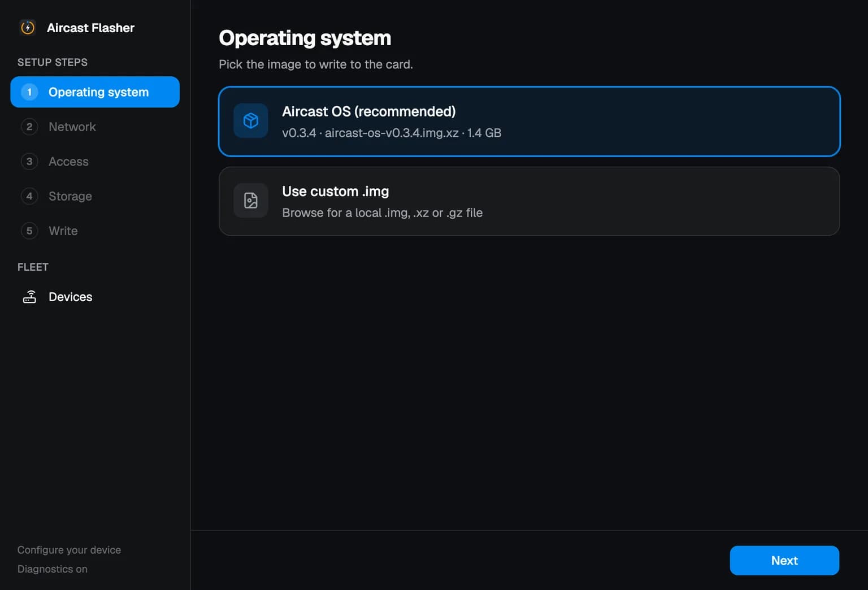
Task: Click the Devices router icon
Action: [29, 297]
